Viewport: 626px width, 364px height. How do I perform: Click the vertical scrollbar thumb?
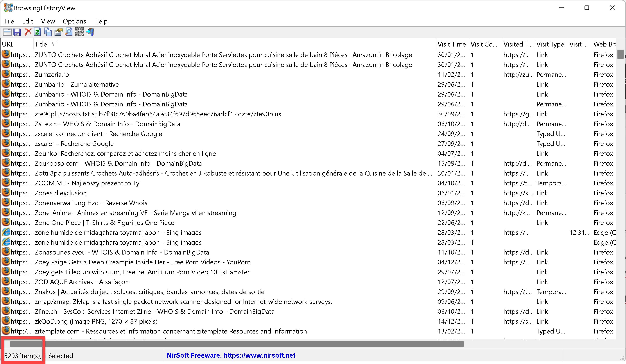click(620, 54)
